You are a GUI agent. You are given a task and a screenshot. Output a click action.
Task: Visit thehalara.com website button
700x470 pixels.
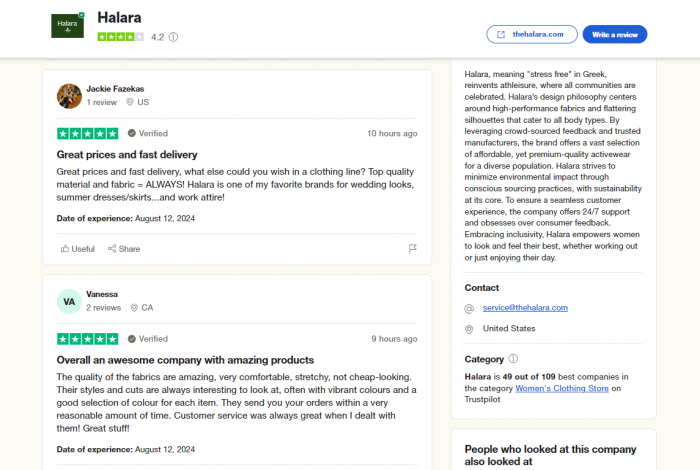click(532, 34)
